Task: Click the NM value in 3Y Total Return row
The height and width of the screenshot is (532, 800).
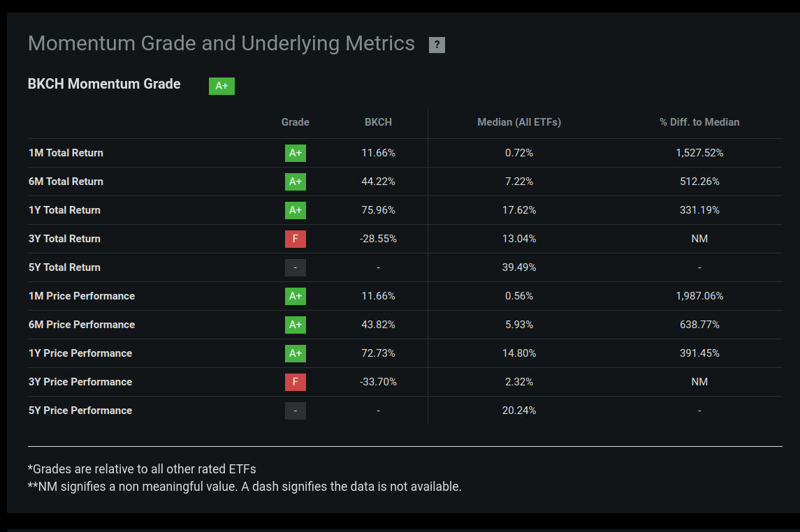Action: pyautogui.click(x=699, y=239)
